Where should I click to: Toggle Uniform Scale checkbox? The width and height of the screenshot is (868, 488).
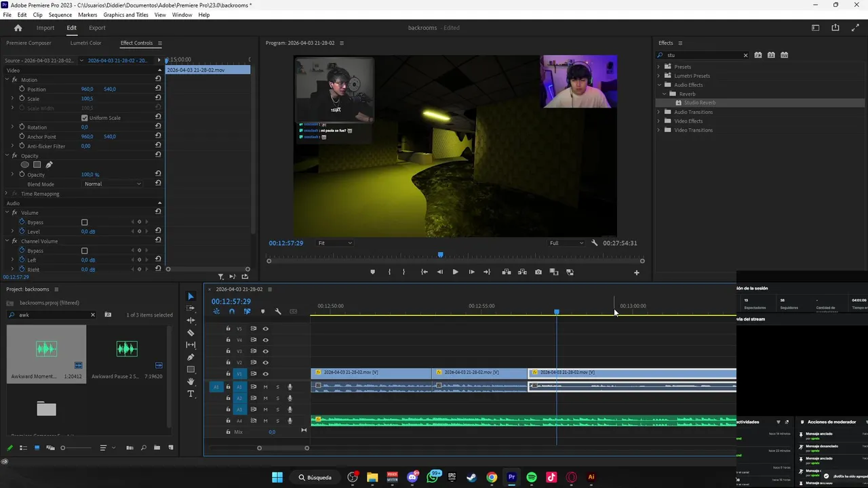pos(85,118)
